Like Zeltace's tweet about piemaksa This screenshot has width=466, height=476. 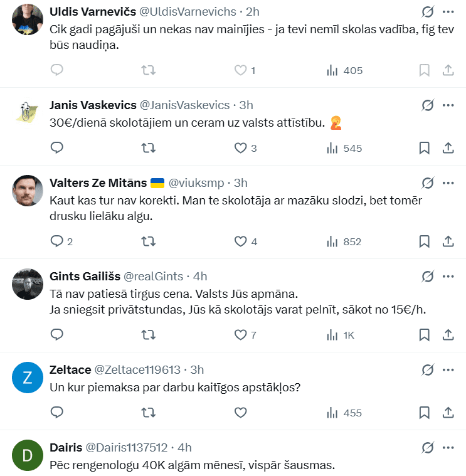[240, 413]
